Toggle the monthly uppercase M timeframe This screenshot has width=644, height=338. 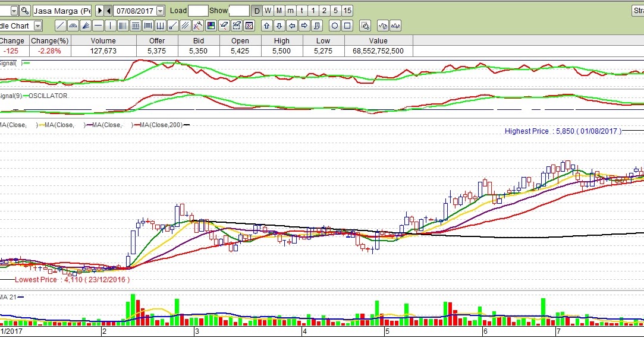pos(279,11)
